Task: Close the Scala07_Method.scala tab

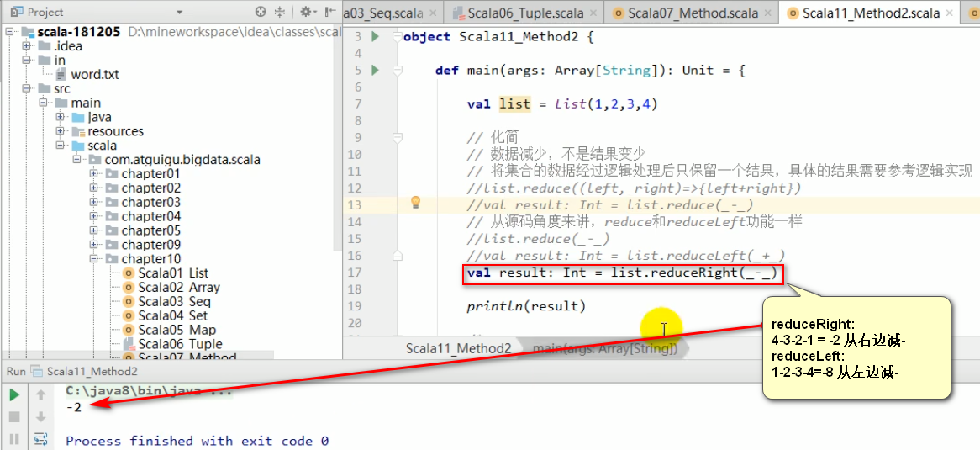Action: [x=767, y=13]
